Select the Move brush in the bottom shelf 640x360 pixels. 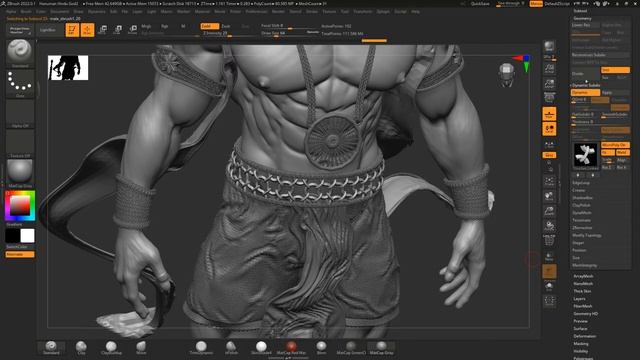tap(141, 348)
